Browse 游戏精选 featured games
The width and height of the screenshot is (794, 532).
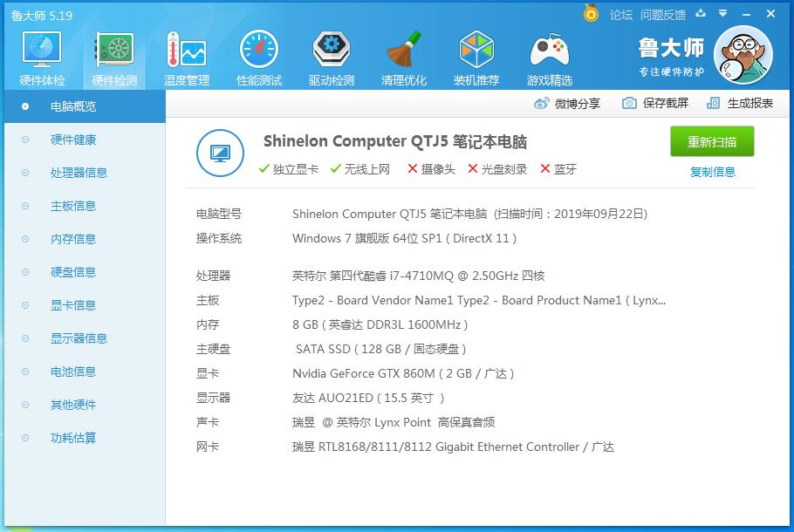pos(548,57)
